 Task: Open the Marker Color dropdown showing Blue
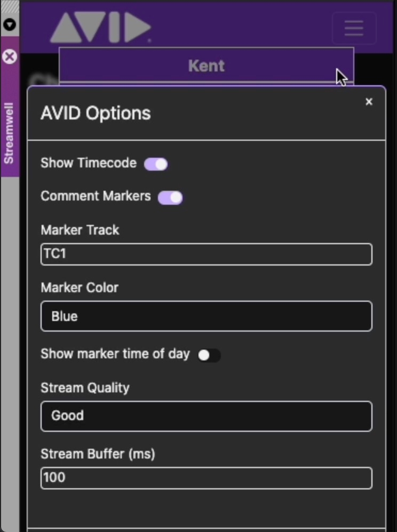(x=206, y=316)
